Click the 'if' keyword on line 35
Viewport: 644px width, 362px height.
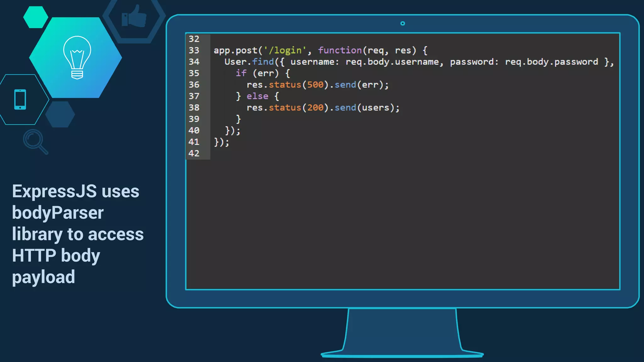pyautogui.click(x=241, y=73)
